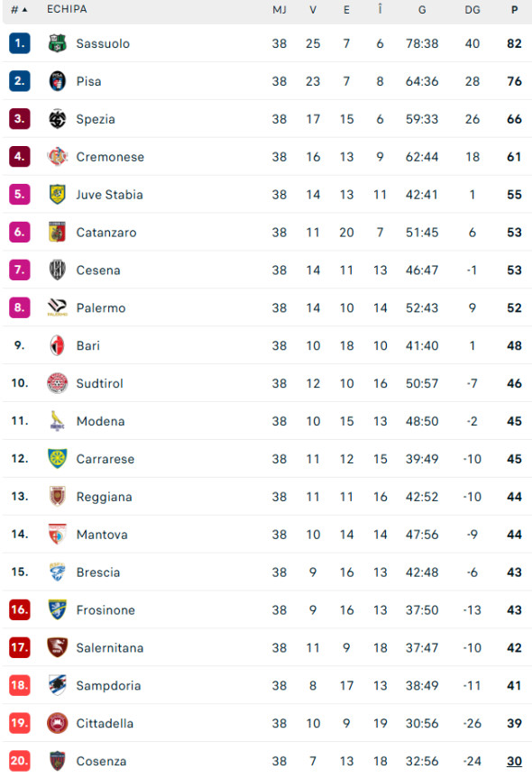
Task: Sort by the DG goal difference header
Action: coord(472,9)
